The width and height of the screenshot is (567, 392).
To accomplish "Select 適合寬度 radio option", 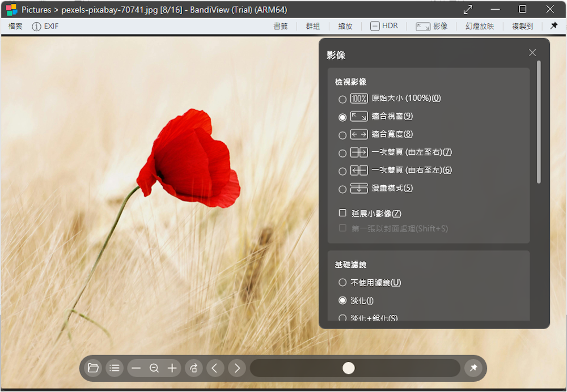I will [342, 135].
